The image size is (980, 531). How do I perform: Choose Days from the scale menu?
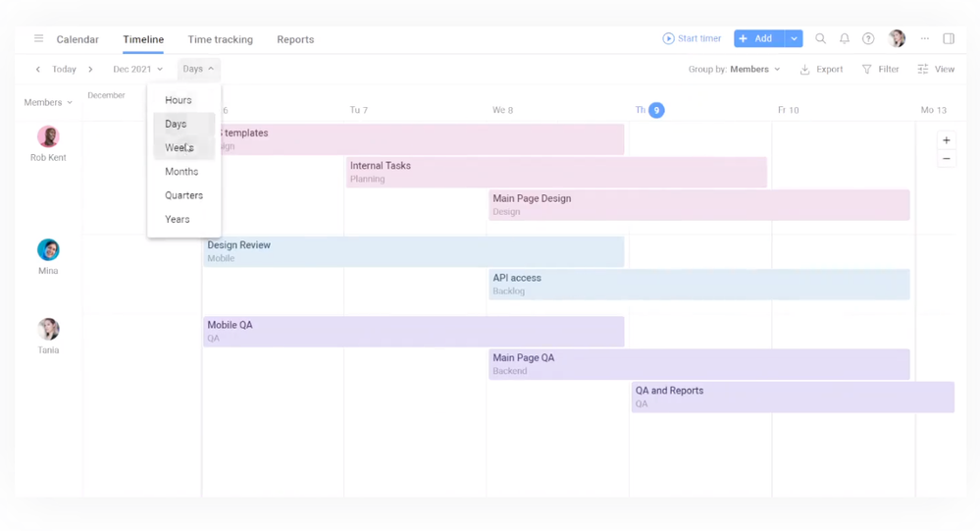184,124
